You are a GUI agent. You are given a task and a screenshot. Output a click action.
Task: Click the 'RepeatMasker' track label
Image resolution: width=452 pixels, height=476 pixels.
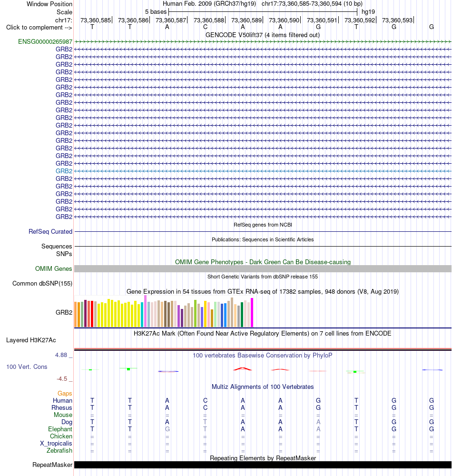pos(52,465)
